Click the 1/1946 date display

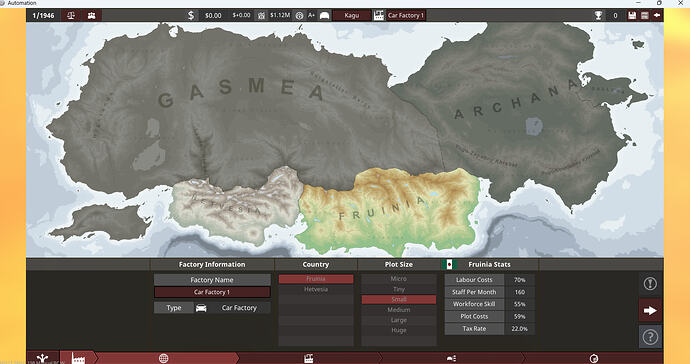(x=44, y=15)
